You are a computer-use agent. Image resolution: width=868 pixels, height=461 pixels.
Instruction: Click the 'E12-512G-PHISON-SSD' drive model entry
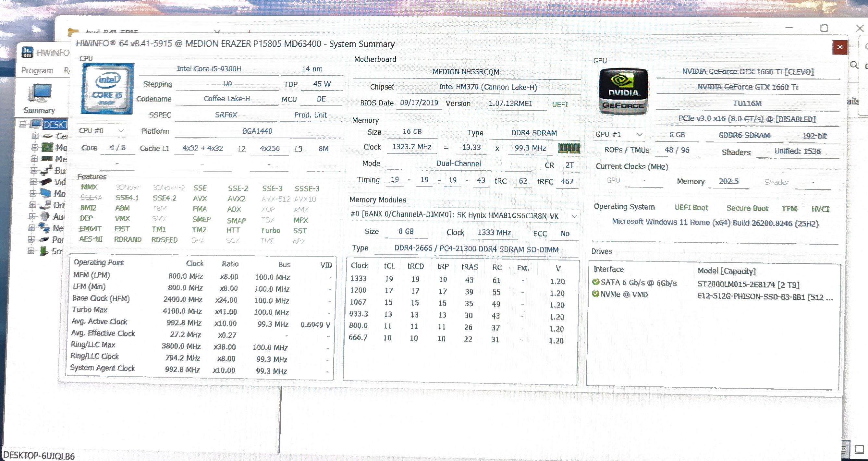pos(765,297)
